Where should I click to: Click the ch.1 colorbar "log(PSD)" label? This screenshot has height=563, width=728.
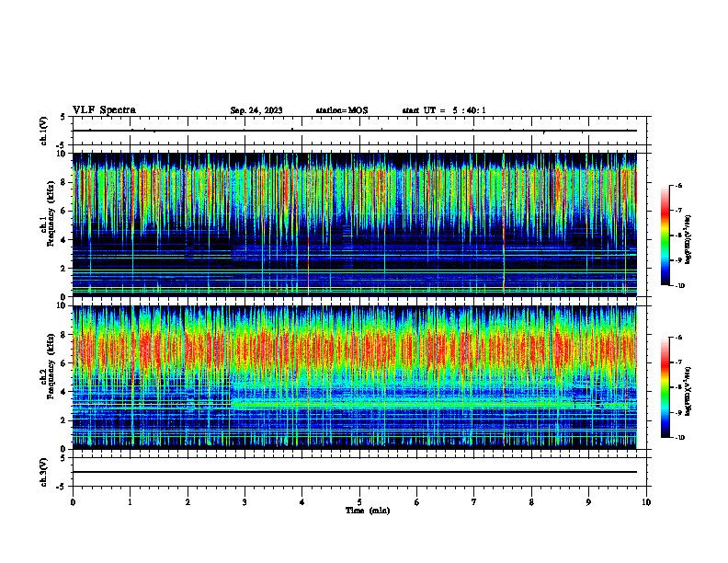[688, 240]
